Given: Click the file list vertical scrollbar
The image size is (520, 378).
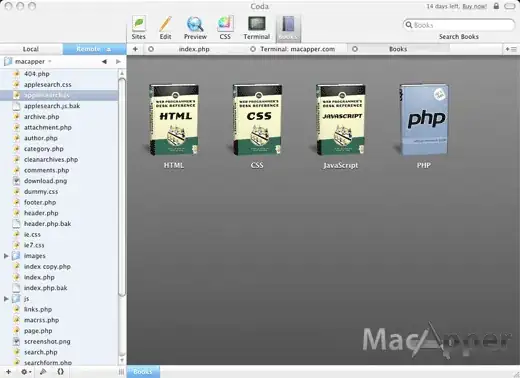Looking at the screenshot, I should [x=122, y=187].
